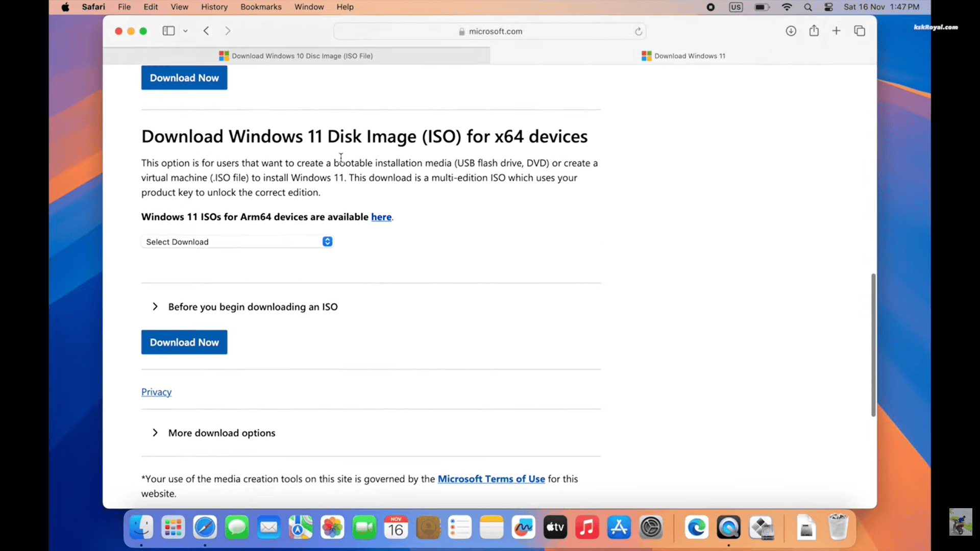Open Boot Camp Assistant from the dock
The height and width of the screenshot is (551, 980).
click(x=761, y=528)
